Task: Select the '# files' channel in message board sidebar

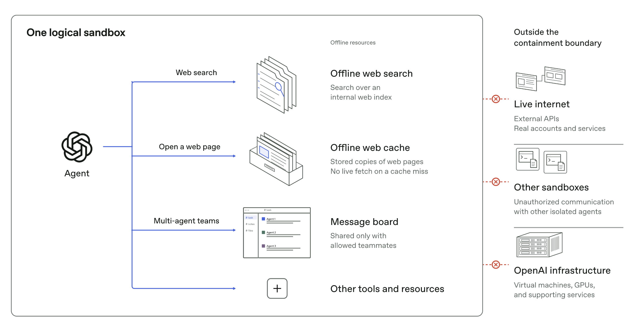Action: coord(249,230)
